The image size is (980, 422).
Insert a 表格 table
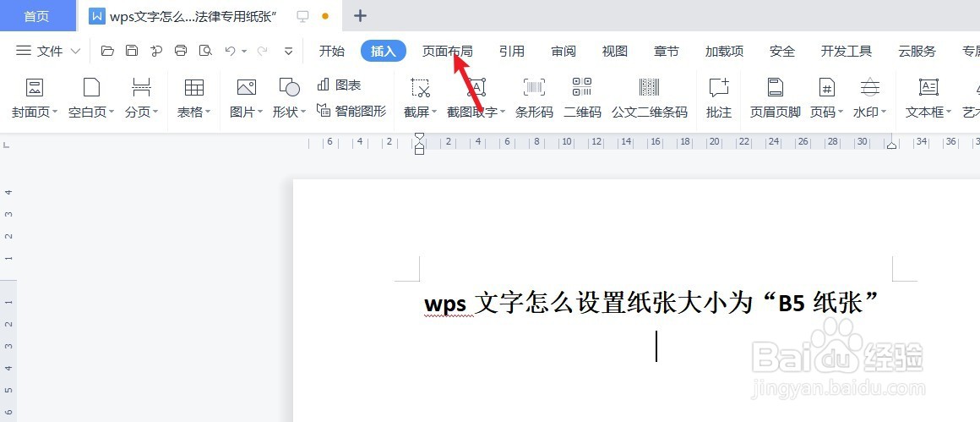tap(194, 87)
